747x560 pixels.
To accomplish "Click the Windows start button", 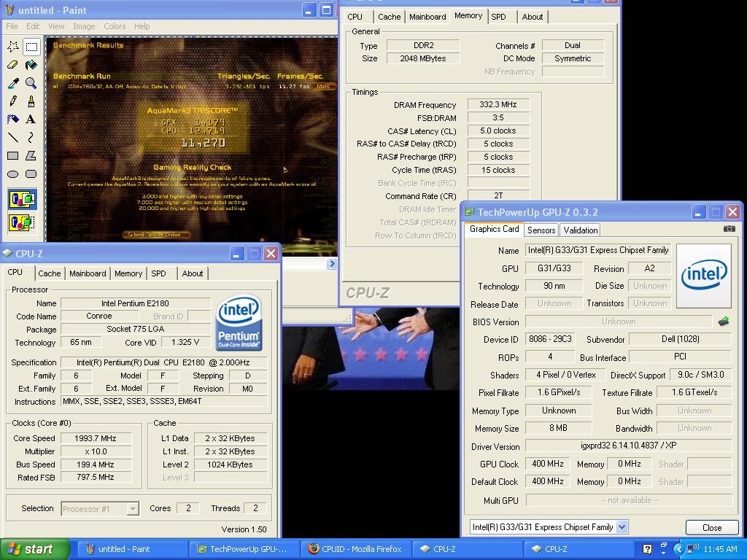I will 35,549.
